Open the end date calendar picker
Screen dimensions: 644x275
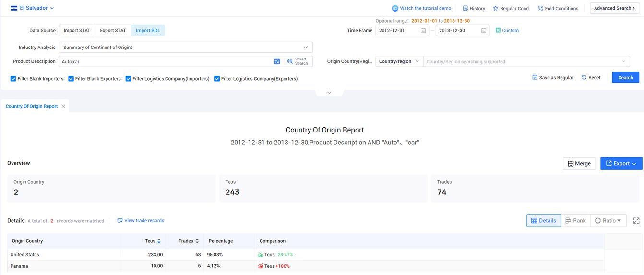(484, 31)
